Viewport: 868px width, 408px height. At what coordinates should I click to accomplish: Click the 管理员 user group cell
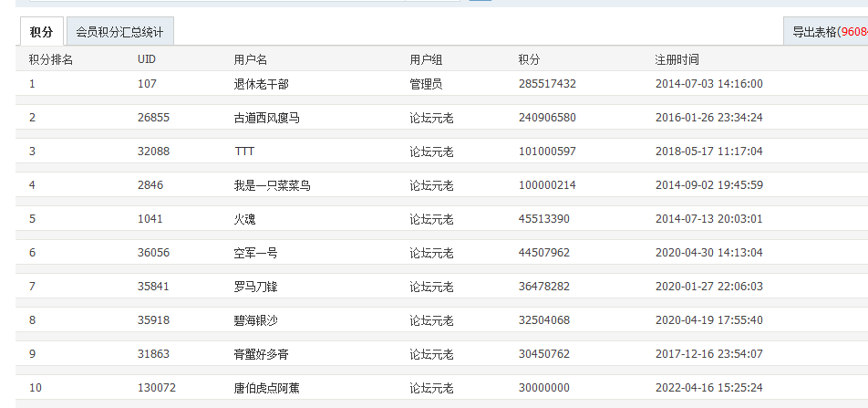click(426, 84)
